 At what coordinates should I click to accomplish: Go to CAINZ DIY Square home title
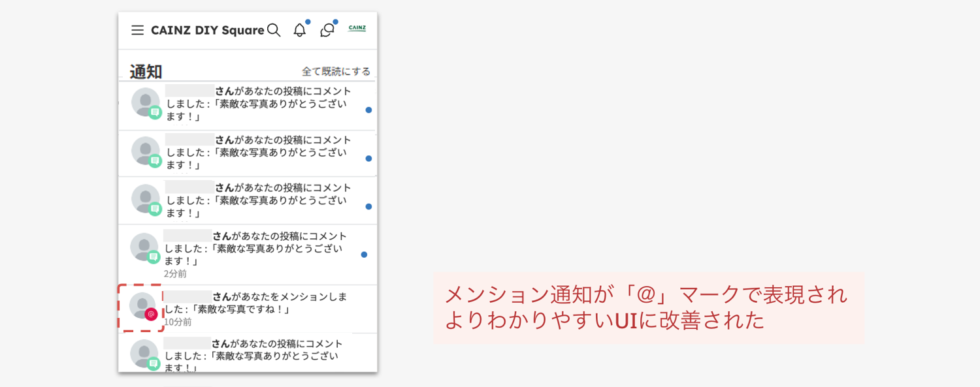pyautogui.click(x=207, y=30)
